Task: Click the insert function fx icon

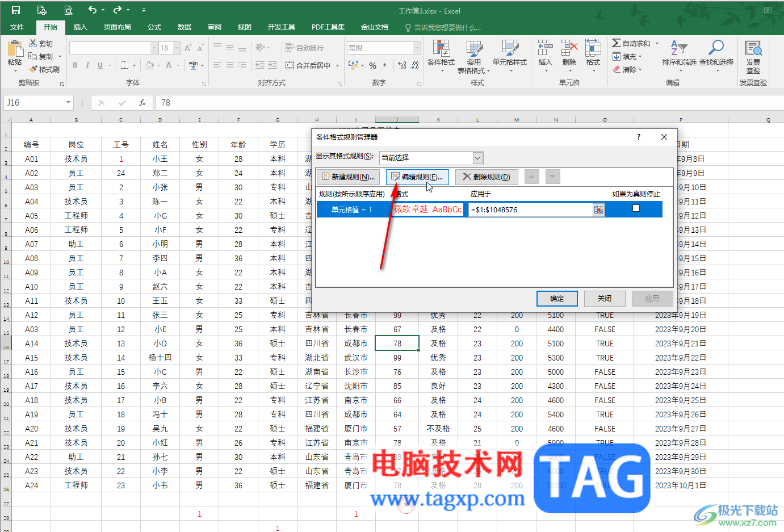Action: tap(142, 103)
